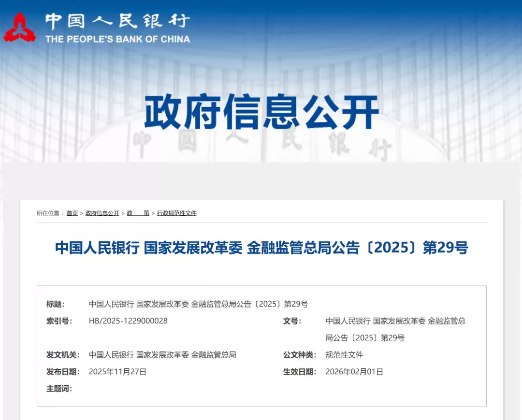Viewport: 522px width, 420px height.
Task: Select the 索引号 value HB/2025-1229000028
Action: tap(127, 321)
